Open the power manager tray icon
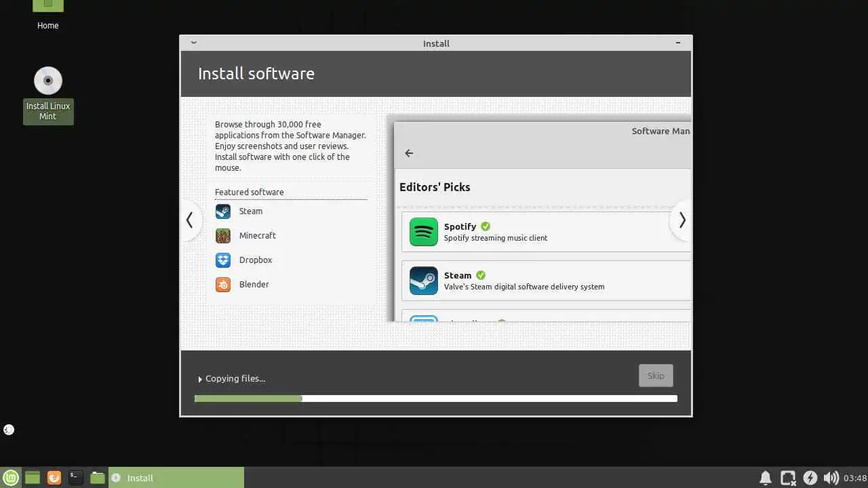The image size is (868, 488). point(810,478)
